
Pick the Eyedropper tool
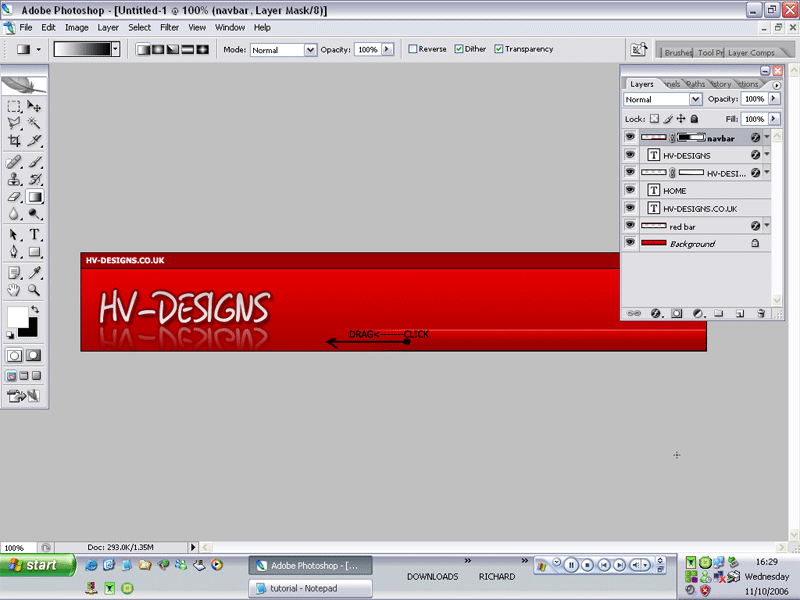34,272
